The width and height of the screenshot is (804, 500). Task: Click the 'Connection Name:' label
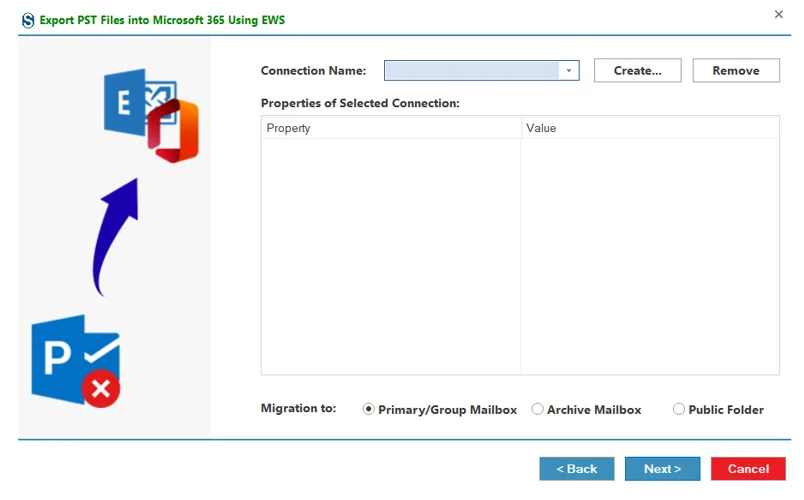click(x=313, y=71)
